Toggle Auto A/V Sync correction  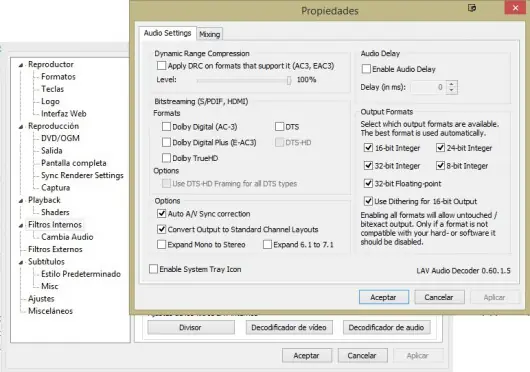(x=162, y=214)
